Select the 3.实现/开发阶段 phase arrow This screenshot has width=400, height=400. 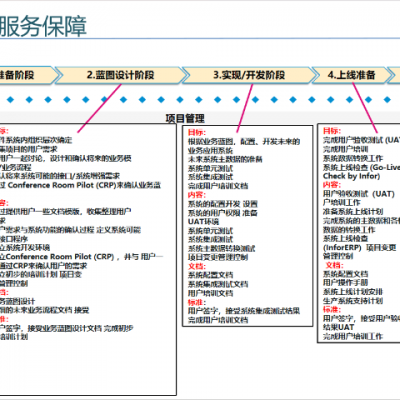[x=249, y=75]
